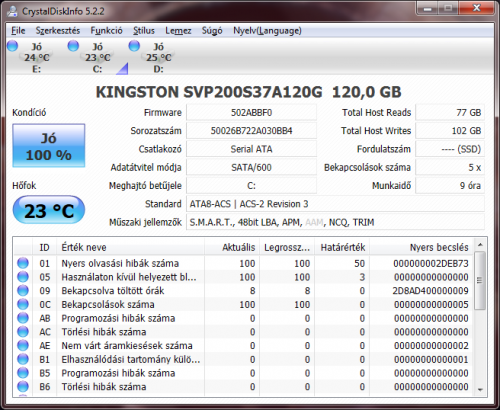Image resolution: width=500 pixels, height=410 pixels.
Task: Click the Standard ATA8-ACS field
Action: tap(335, 204)
